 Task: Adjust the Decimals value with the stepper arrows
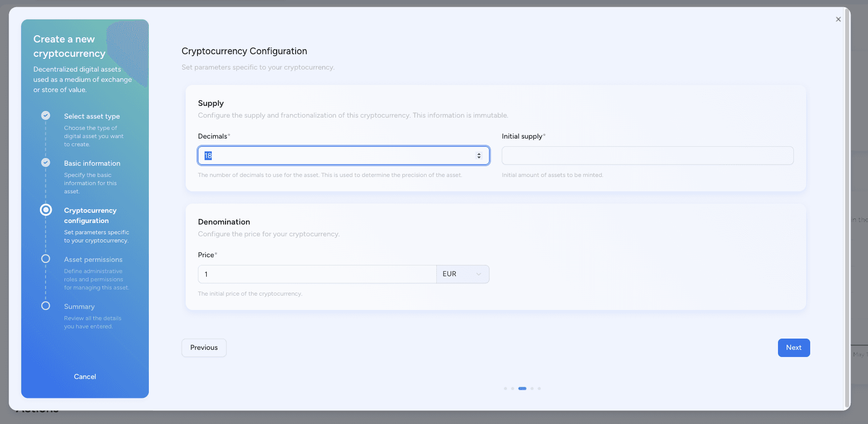pyautogui.click(x=479, y=155)
